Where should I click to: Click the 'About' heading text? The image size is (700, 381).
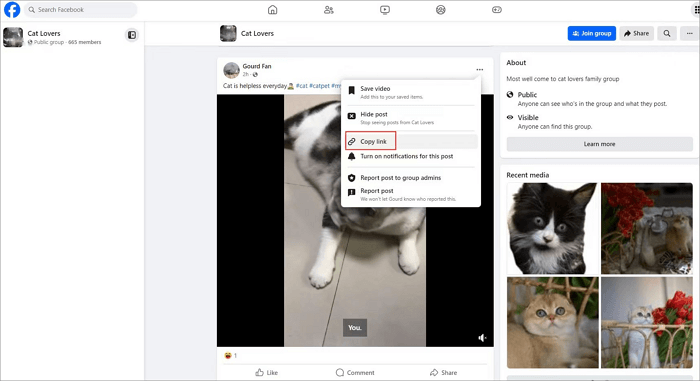(x=516, y=63)
